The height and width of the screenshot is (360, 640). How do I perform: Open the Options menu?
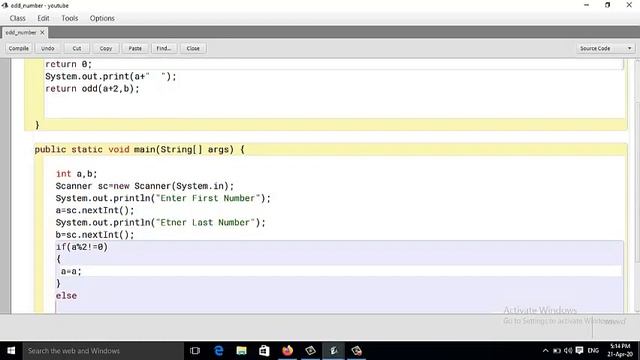(x=102, y=18)
